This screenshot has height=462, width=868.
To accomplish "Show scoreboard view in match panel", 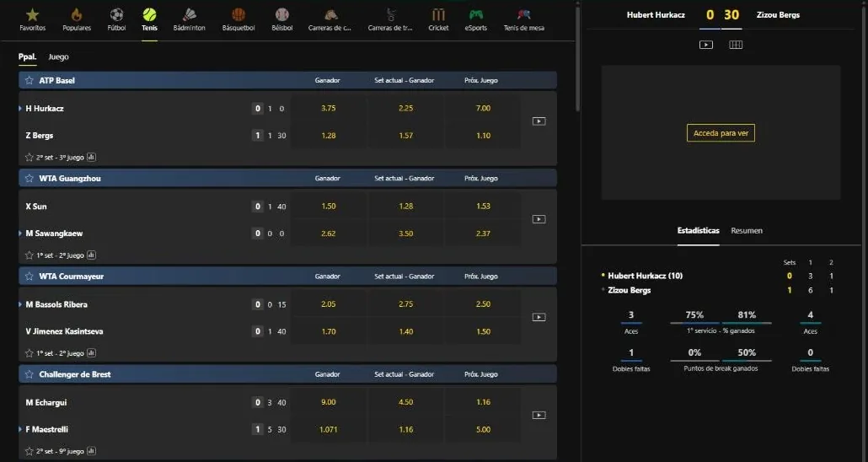I will [x=736, y=45].
